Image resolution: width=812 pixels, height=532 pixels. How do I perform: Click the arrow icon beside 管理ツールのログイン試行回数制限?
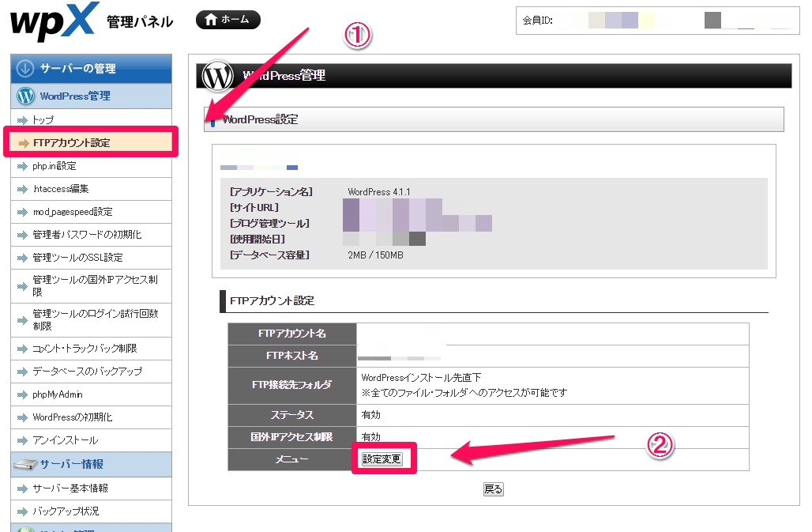(x=22, y=320)
